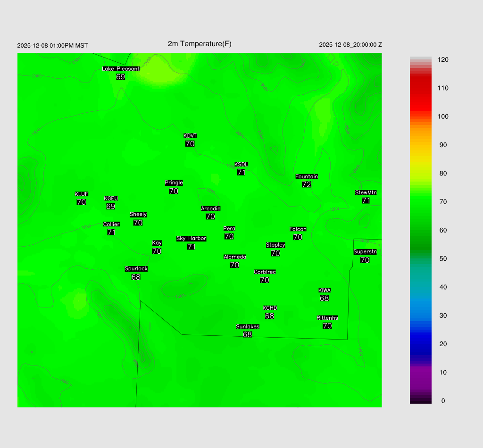Click the Sunlakes station label
The width and height of the screenshot is (483, 448).
[247, 327]
